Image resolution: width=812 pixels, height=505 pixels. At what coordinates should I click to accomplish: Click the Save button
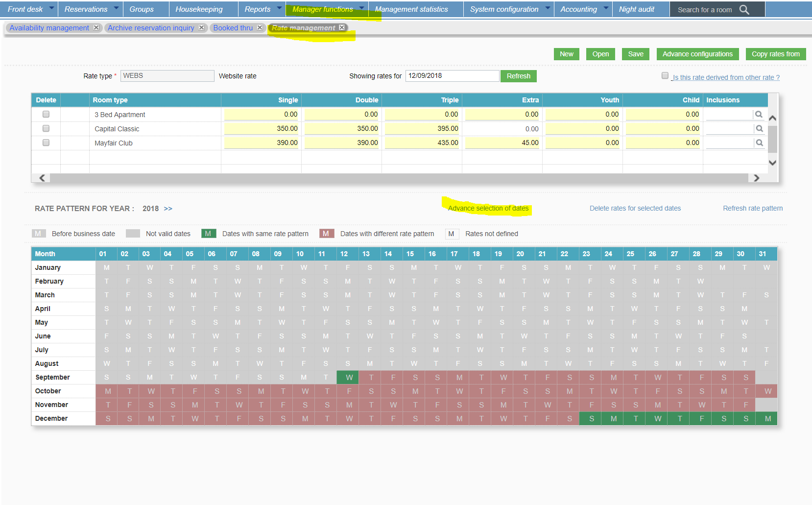636,54
